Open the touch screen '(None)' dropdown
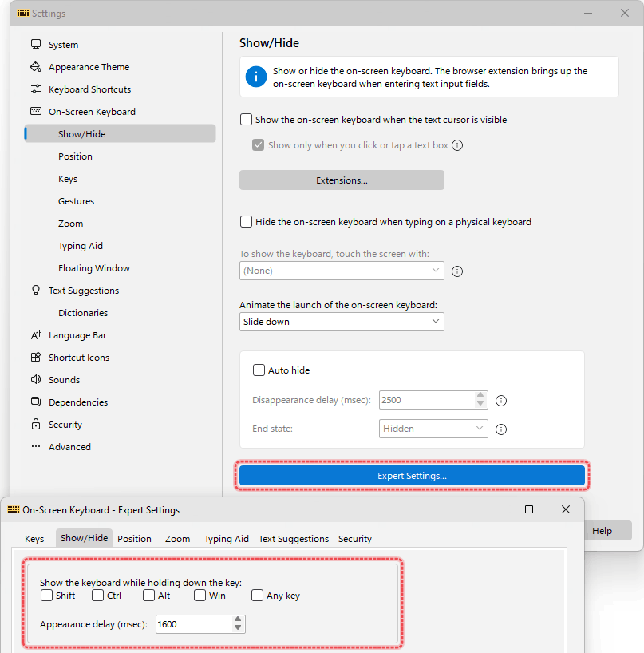This screenshot has height=653, width=644. (342, 271)
